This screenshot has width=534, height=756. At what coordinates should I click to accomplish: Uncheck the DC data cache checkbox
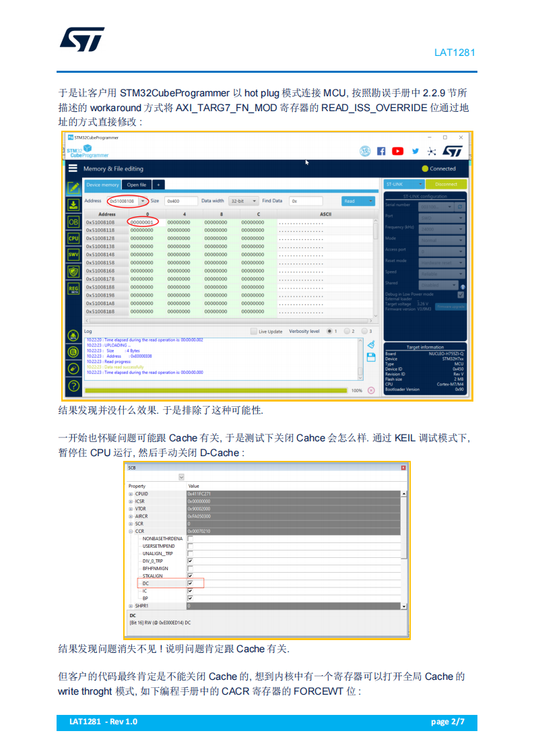[190, 584]
